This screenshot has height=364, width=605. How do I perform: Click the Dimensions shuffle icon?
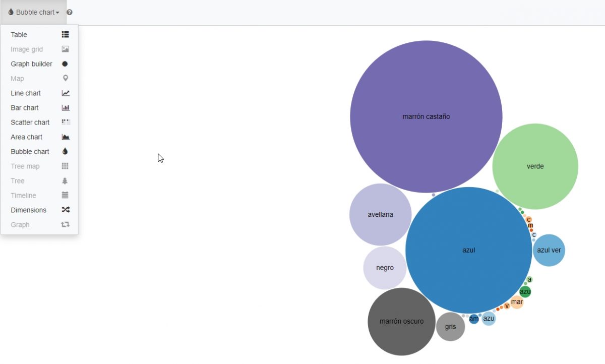pos(65,210)
